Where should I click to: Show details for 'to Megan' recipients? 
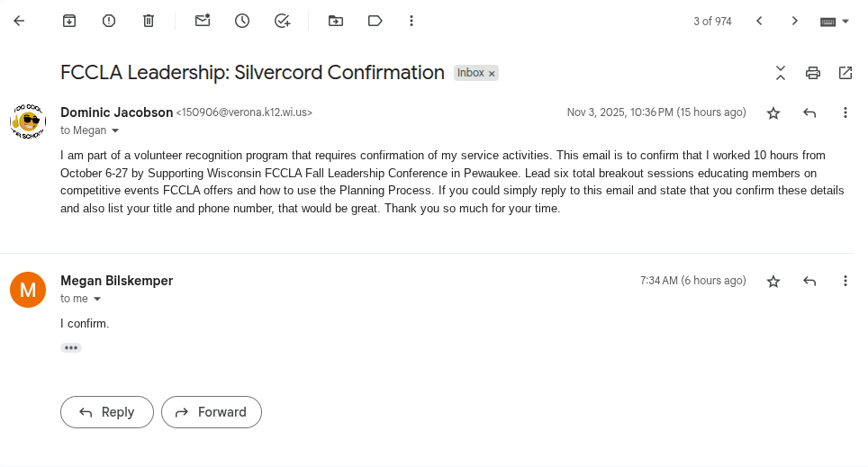coord(115,131)
